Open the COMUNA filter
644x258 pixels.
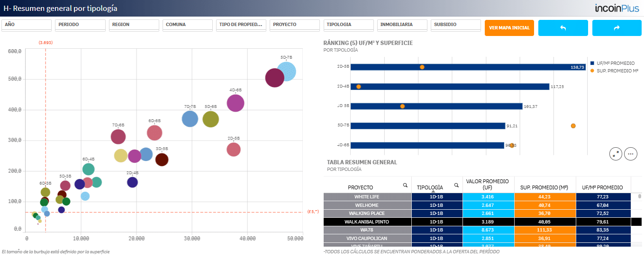tap(187, 25)
